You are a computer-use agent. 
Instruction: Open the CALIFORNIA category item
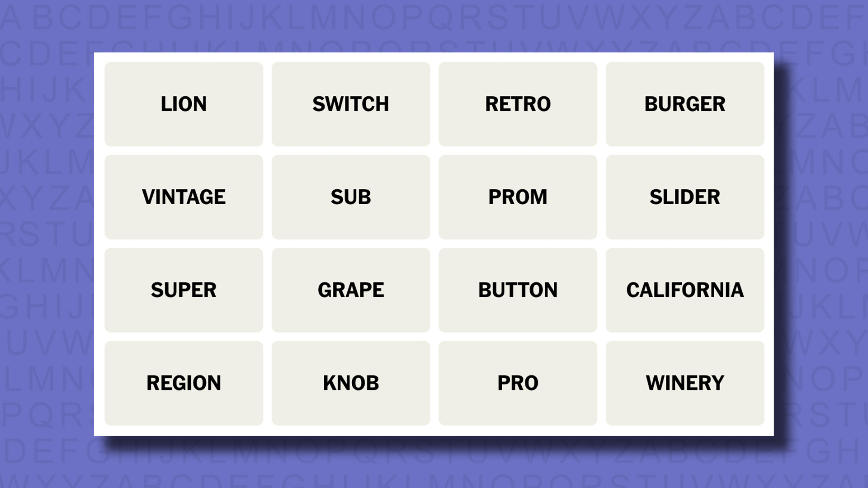coord(684,290)
